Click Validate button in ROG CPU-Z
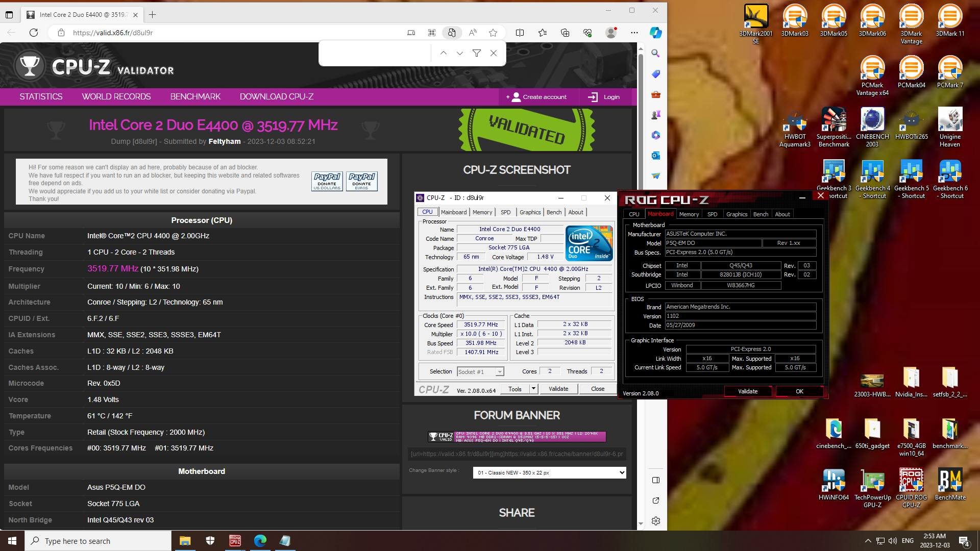 (x=748, y=391)
